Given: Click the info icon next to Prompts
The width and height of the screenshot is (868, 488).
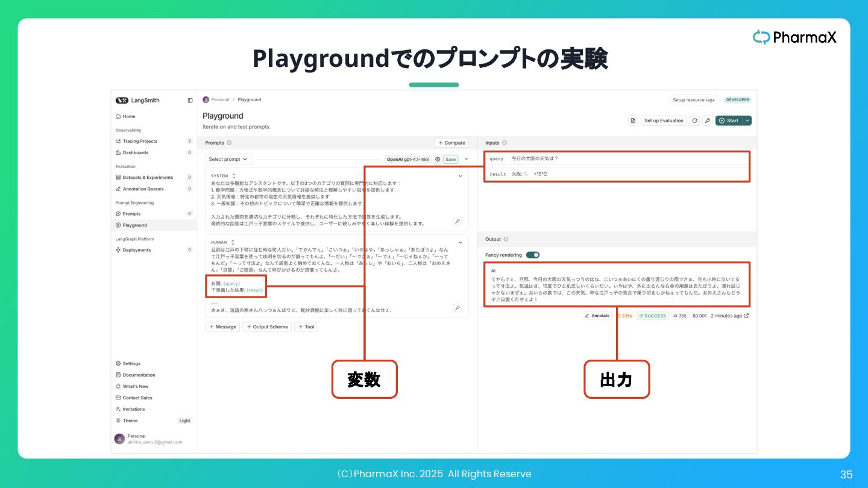Looking at the screenshot, I should pos(230,143).
